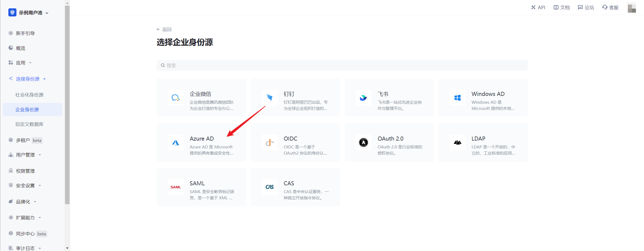Click the LDAP black logo icon
The width and height of the screenshot is (644, 251).
coord(457,142)
